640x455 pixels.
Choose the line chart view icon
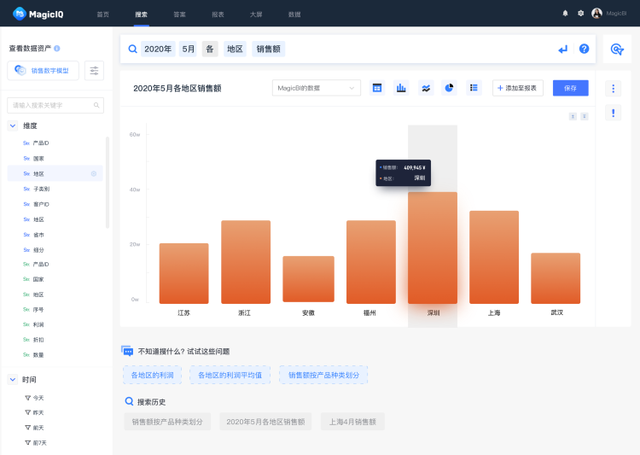point(426,88)
